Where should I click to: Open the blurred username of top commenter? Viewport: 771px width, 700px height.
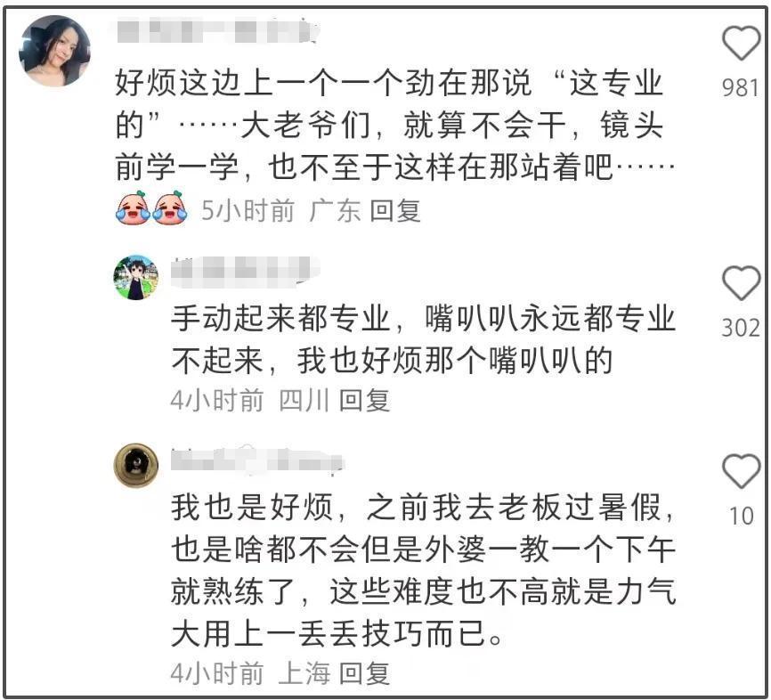click(218, 30)
